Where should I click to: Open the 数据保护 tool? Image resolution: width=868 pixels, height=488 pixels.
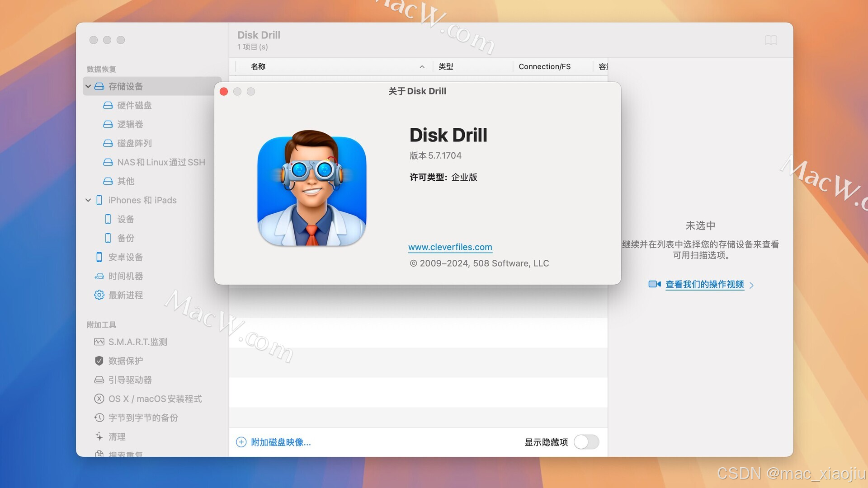126,361
